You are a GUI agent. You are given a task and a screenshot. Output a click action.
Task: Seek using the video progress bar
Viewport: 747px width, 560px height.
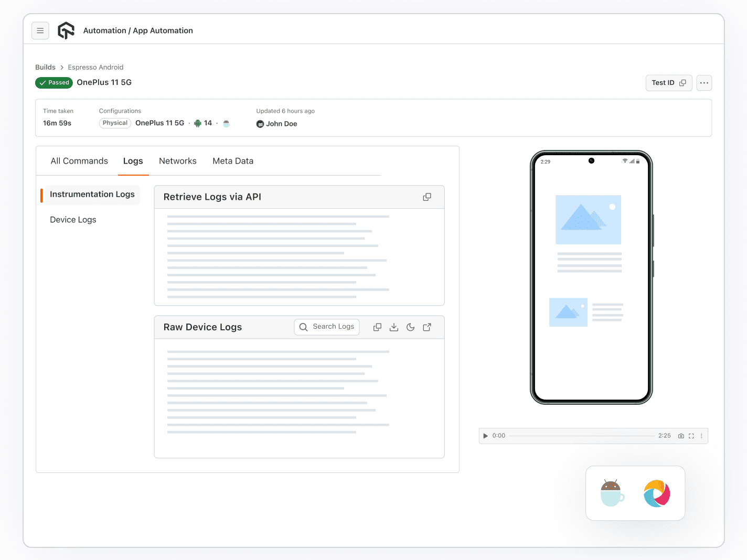tap(582, 436)
